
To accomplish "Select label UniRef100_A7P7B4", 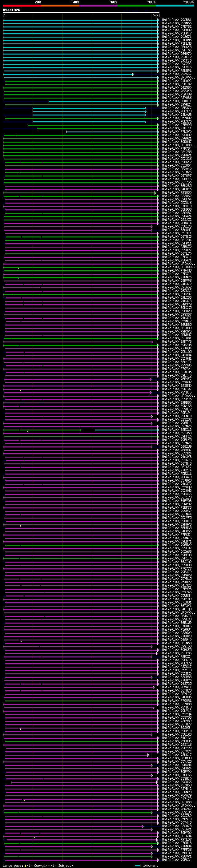I will click(176, 149).
